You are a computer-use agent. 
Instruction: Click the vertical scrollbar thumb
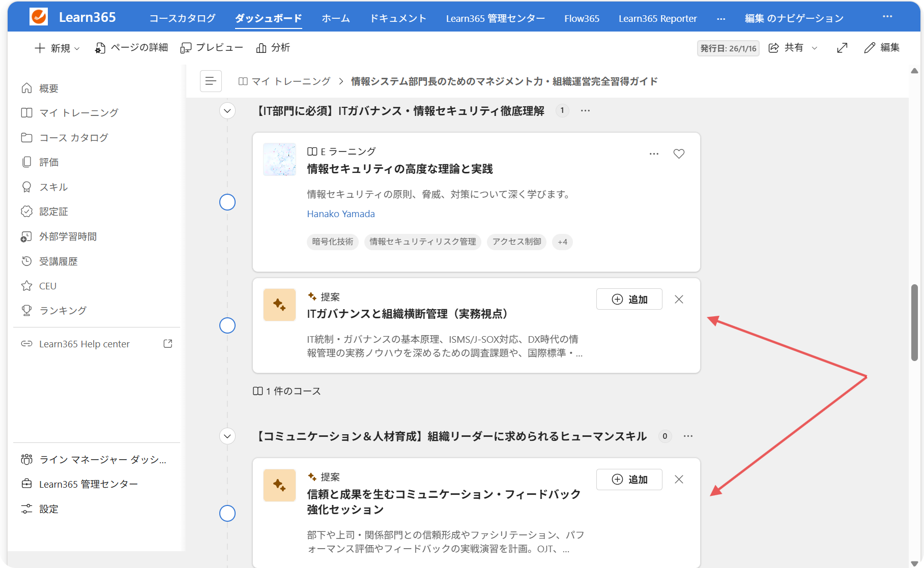[914, 322]
